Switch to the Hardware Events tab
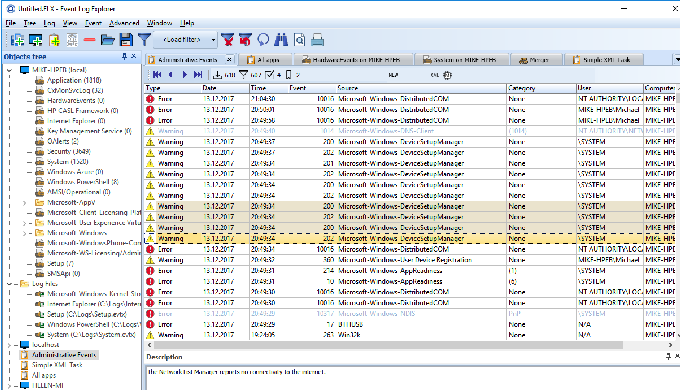 tap(352, 60)
